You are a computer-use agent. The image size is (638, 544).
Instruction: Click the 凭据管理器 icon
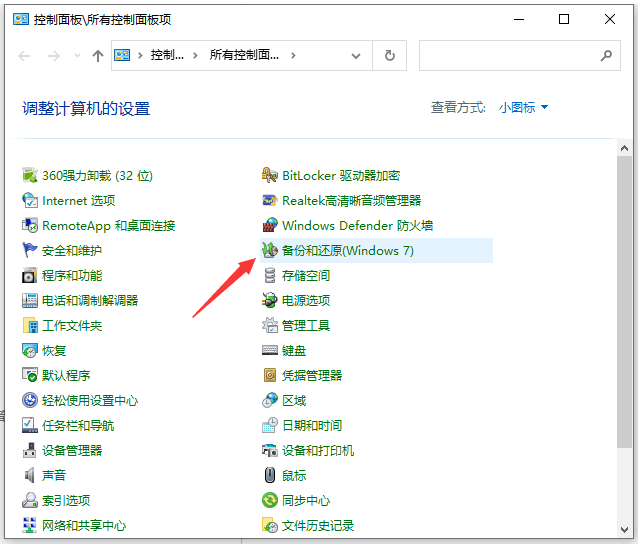(x=270, y=375)
